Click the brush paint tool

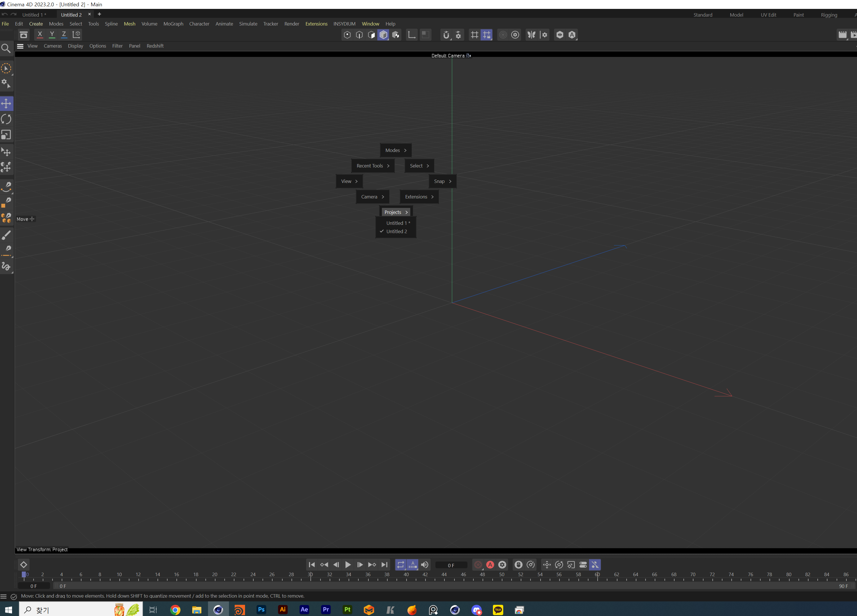6,235
